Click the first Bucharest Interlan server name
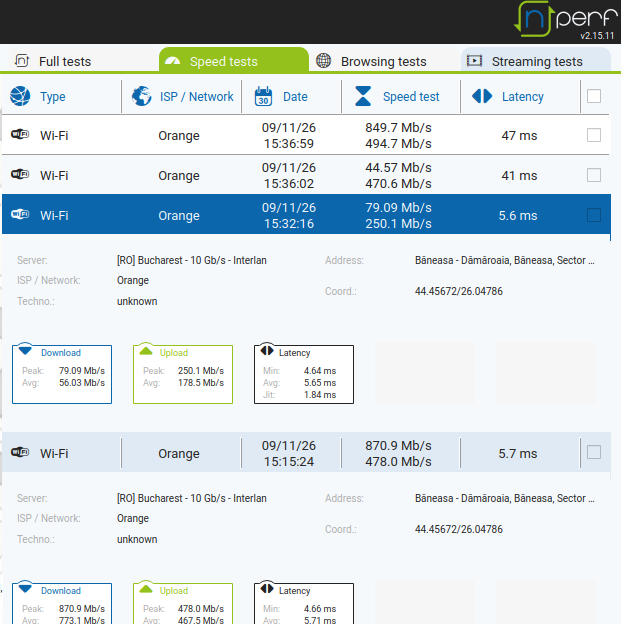The height and width of the screenshot is (625, 621). point(191,260)
